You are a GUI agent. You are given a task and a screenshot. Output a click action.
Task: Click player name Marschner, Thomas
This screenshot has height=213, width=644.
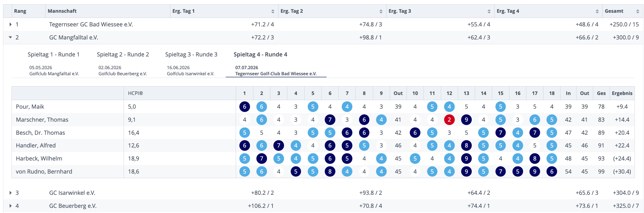[42, 120]
